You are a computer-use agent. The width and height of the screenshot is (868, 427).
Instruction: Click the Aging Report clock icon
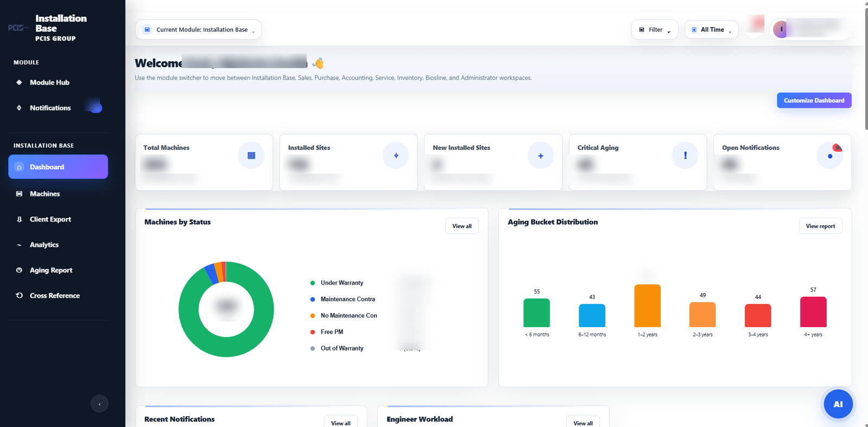pos(19,270)
